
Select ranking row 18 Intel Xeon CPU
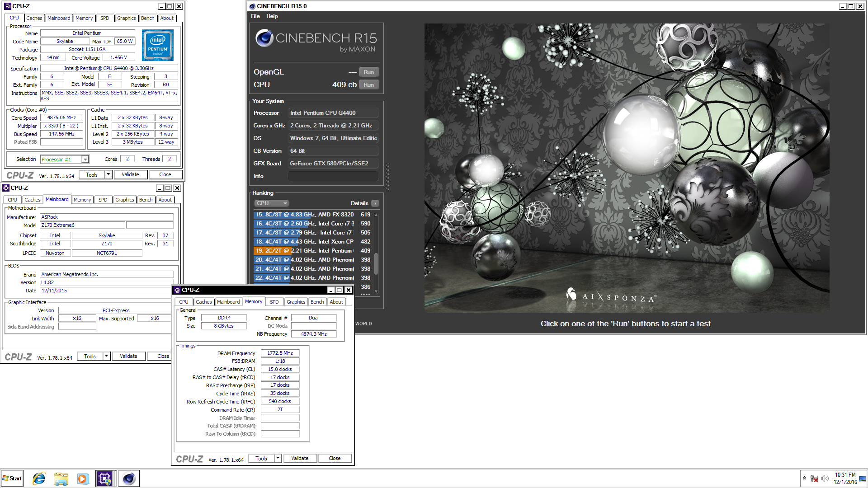(312, 242)
